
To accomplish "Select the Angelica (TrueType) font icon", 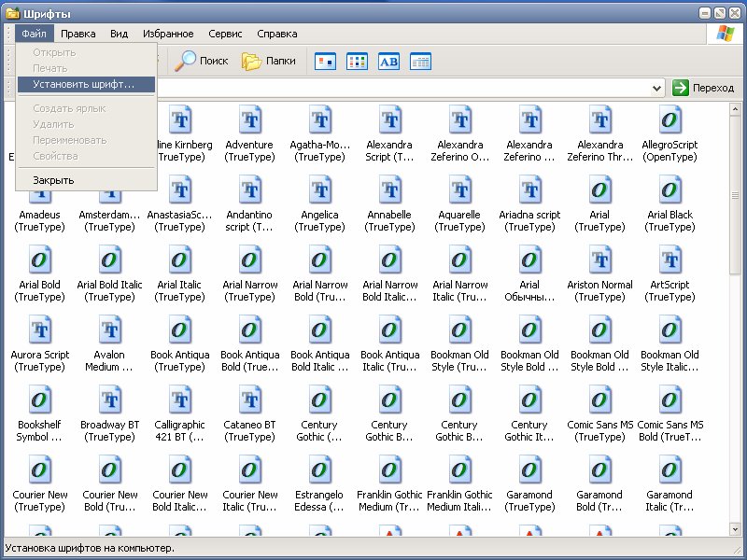I will 319,189.
